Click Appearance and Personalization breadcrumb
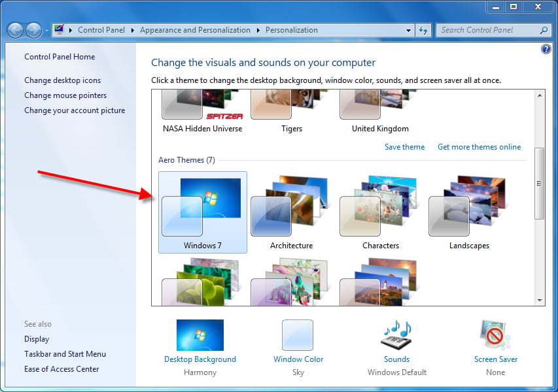 (x=195, y=30)
